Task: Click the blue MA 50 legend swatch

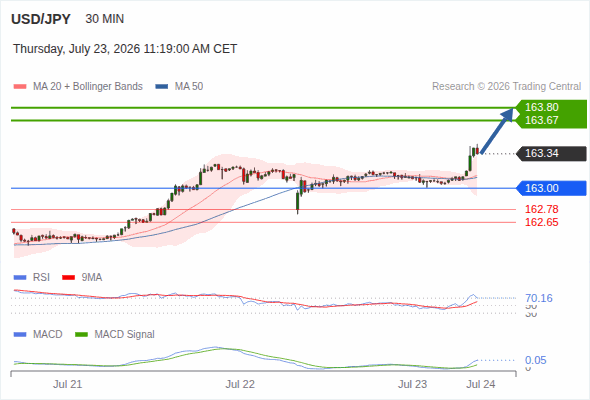Action: point(162,87)
